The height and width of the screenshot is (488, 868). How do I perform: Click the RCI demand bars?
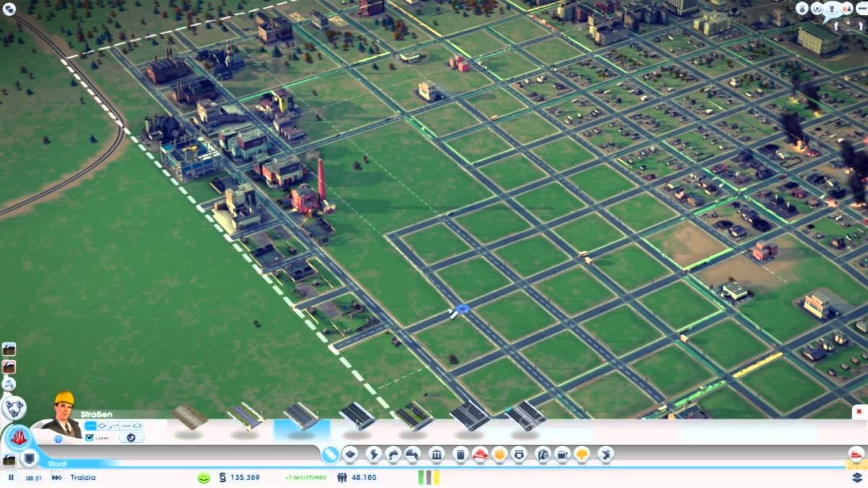[429, 477]
